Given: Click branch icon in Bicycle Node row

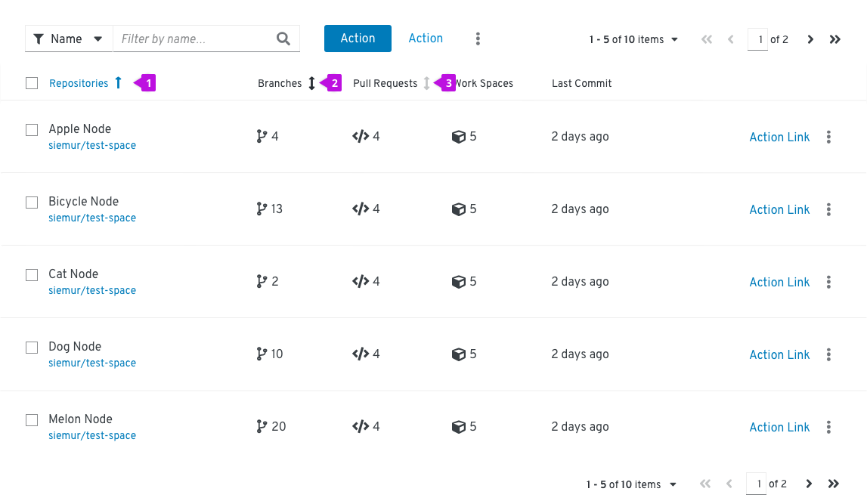Looking at the screenshot, I should click(x=262, y=209).
